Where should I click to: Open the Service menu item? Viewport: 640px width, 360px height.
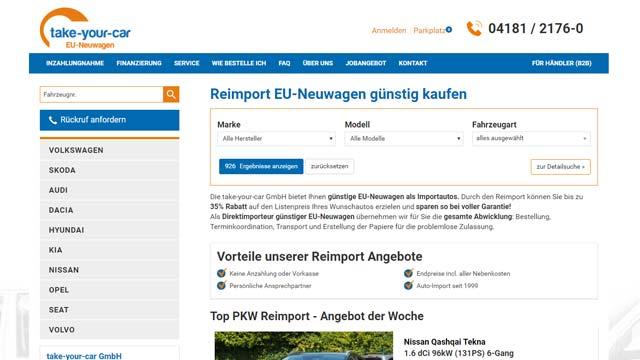[187, 63]
